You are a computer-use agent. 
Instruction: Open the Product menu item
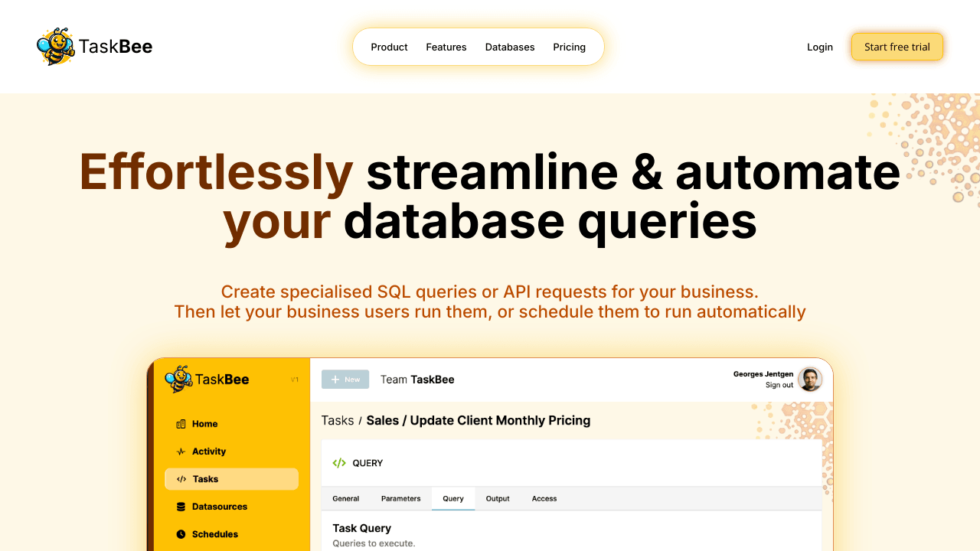(389, 47)
